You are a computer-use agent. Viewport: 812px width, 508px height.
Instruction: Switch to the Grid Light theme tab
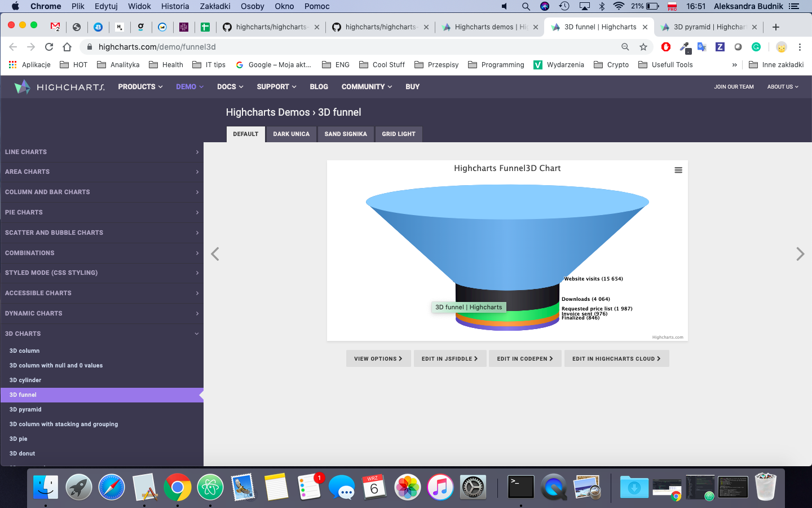399,134
